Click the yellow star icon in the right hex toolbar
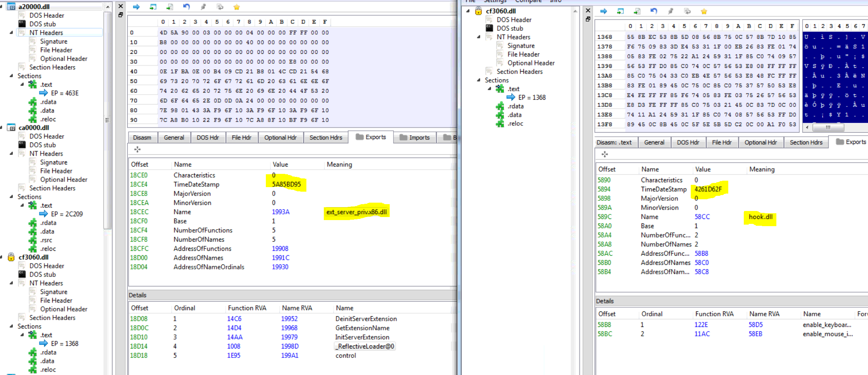Image resolution: width=868 pixels, height=375 pixels. 704,11
